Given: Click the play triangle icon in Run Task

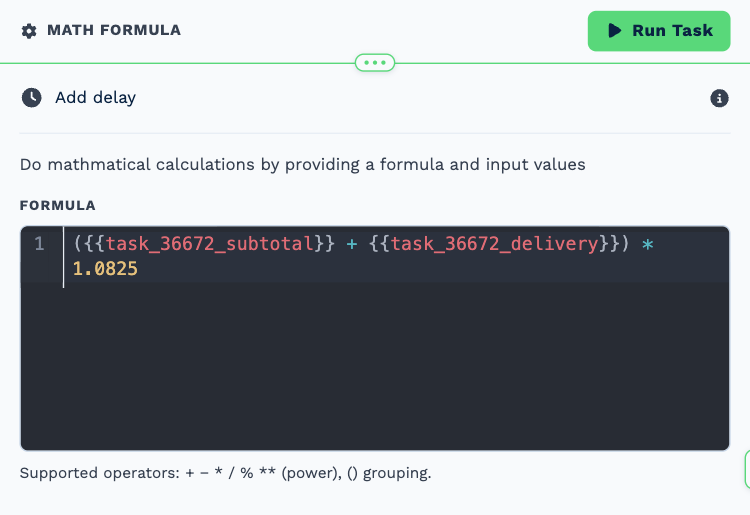Looking at the screenshot, I should pyautogui.click(x=615, y=31).
